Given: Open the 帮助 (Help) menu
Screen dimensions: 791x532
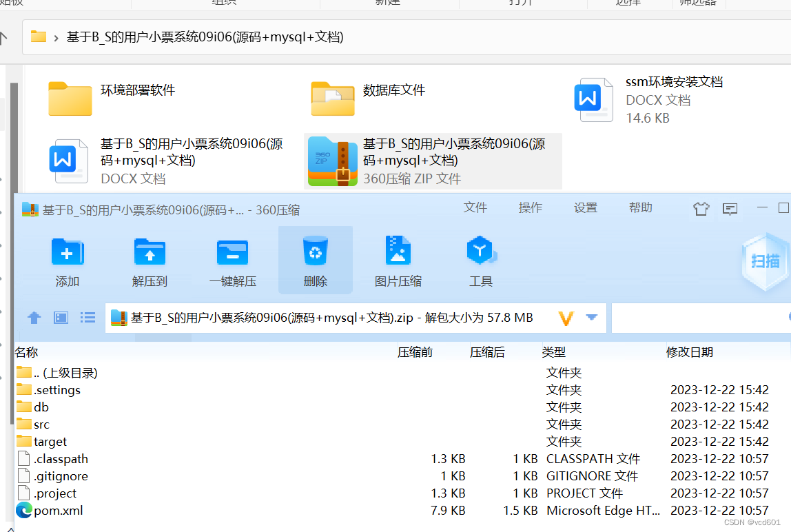Looking at the screenshot, I should tap(641, 207).
